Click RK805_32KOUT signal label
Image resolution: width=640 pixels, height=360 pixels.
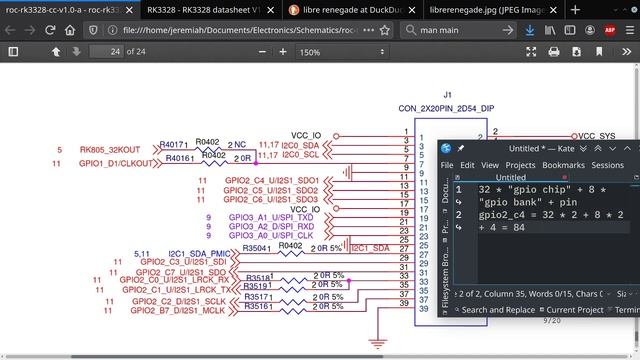point(110,150)
